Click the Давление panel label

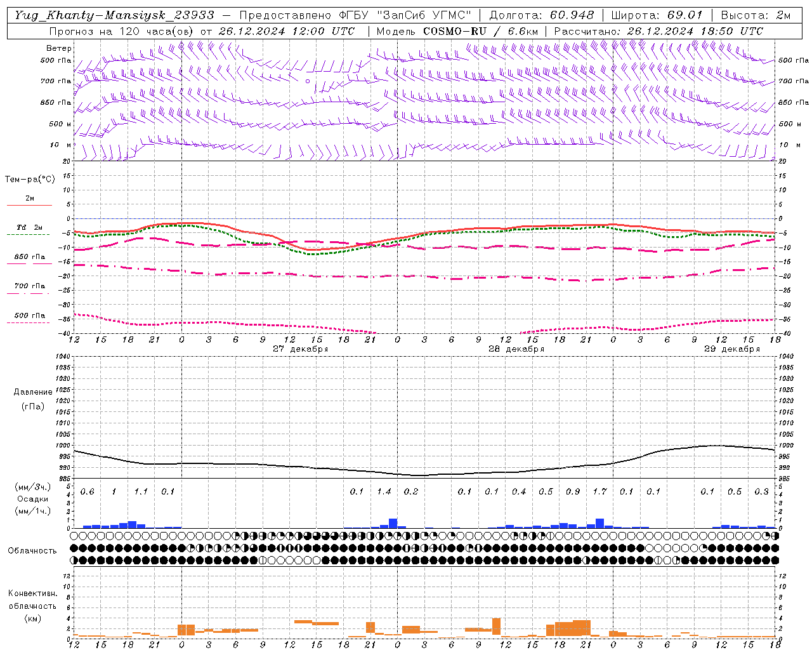click(x=33, y=392)
